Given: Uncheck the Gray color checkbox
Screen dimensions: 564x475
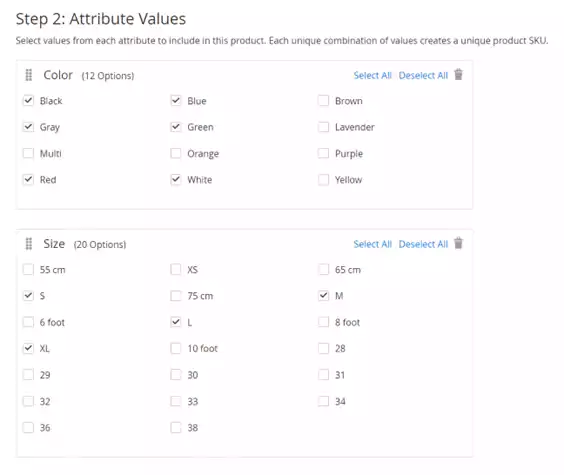Looking at the screenshot, I should pos(28,127).
